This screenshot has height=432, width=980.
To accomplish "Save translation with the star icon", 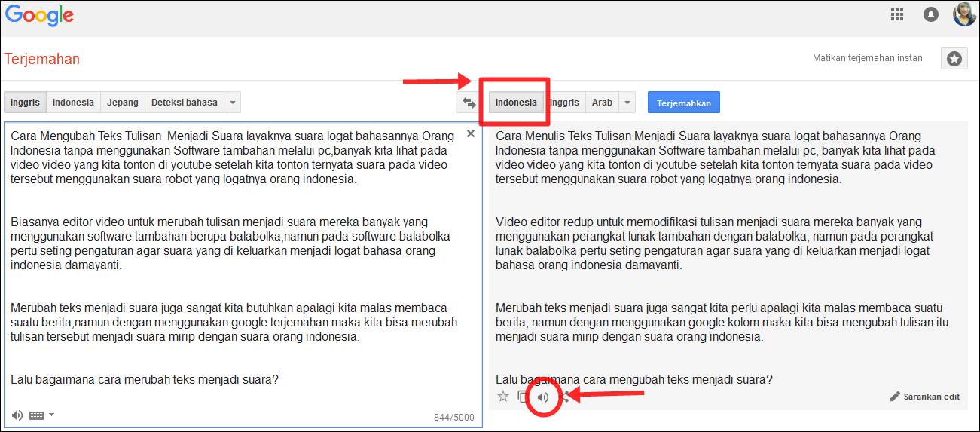I will coord(503,397).
